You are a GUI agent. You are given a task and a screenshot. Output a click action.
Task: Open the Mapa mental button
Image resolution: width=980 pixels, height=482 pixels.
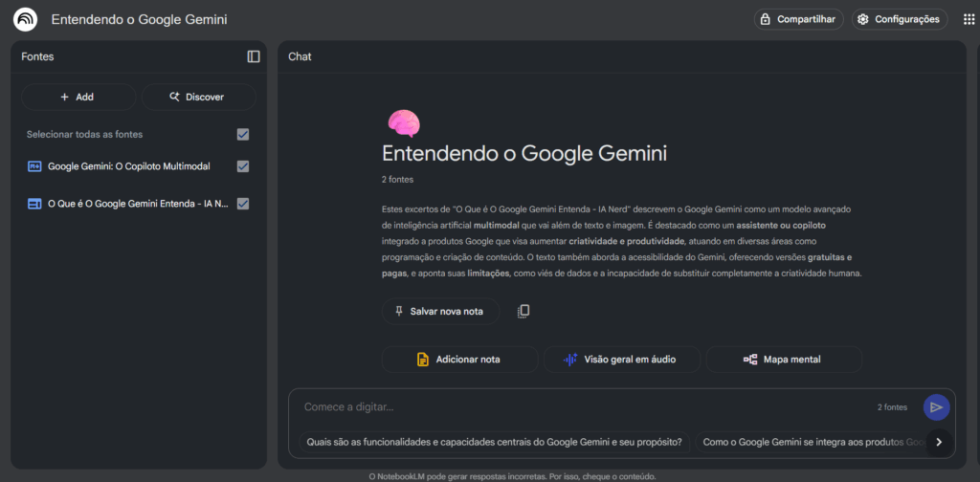[784, 359]
